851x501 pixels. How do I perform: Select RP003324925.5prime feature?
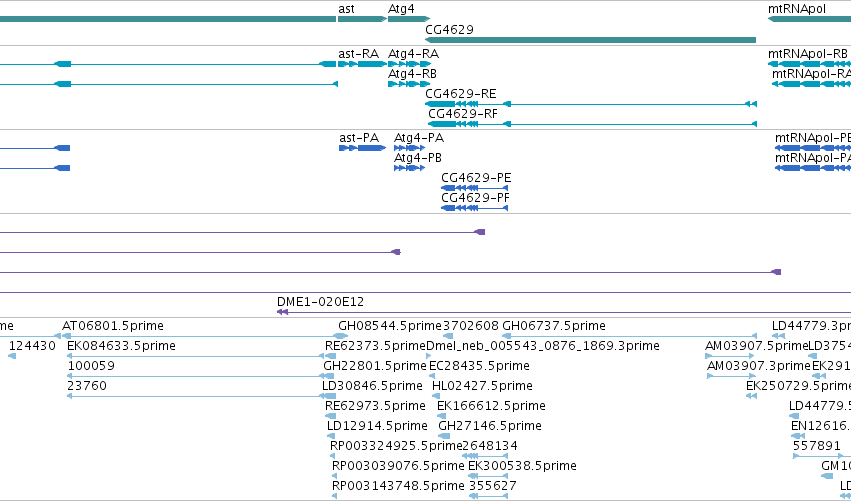coord(333,457)
